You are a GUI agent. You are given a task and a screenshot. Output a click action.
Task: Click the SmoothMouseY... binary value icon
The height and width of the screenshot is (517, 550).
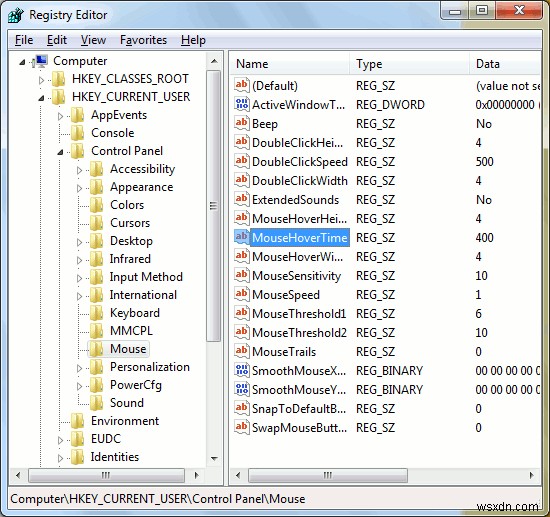tap(242, 389)
